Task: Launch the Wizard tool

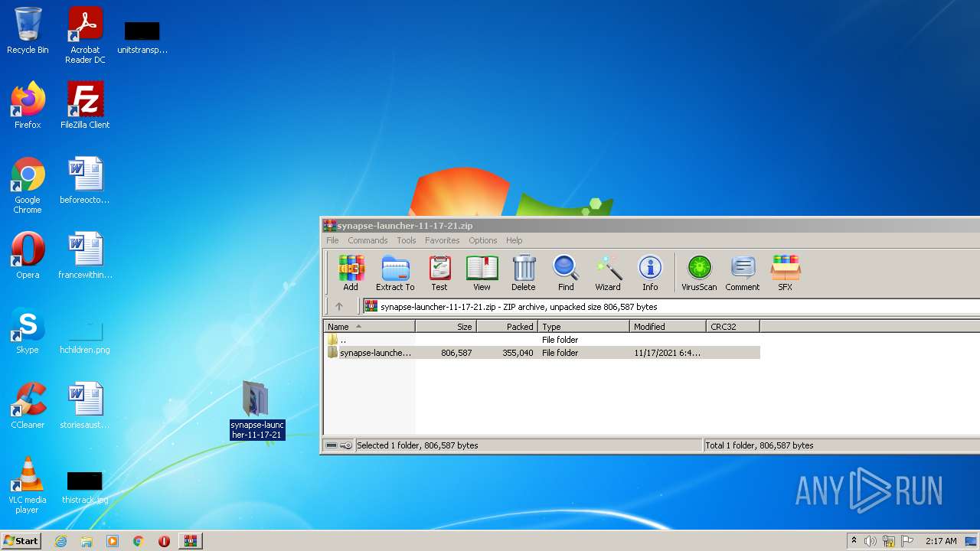Action: click(x=608, y=273)
